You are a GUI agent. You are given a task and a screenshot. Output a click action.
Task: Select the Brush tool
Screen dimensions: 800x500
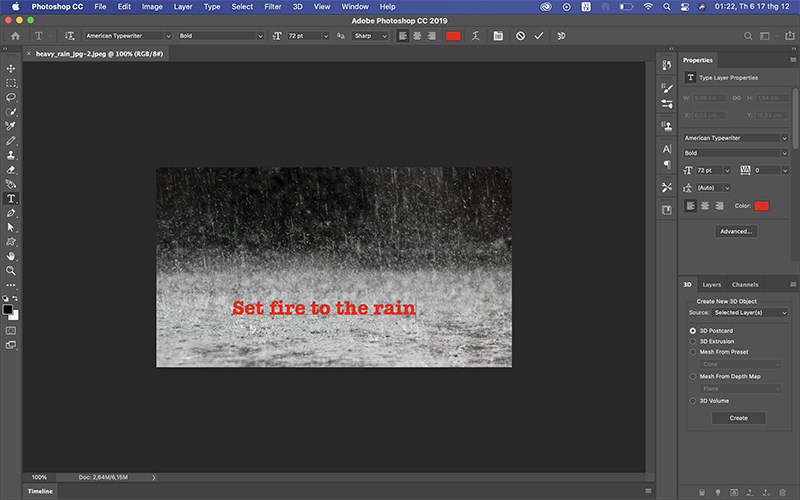point(11,141)
